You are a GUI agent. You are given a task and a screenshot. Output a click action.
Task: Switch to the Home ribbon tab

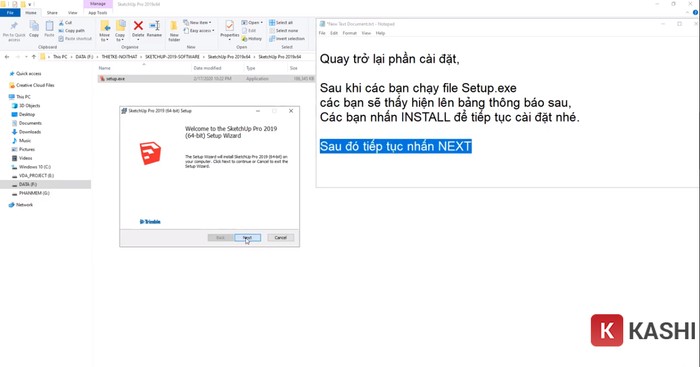click(x=31, y=13)
